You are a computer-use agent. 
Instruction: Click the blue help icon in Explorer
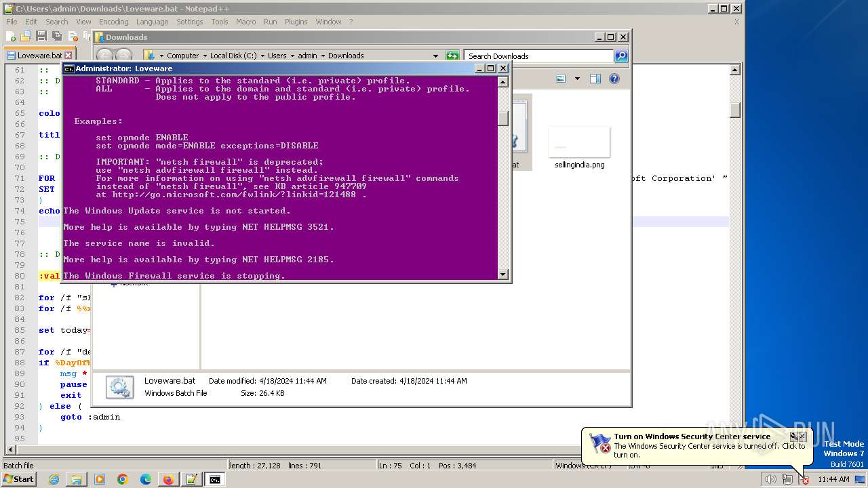(614, 79)
